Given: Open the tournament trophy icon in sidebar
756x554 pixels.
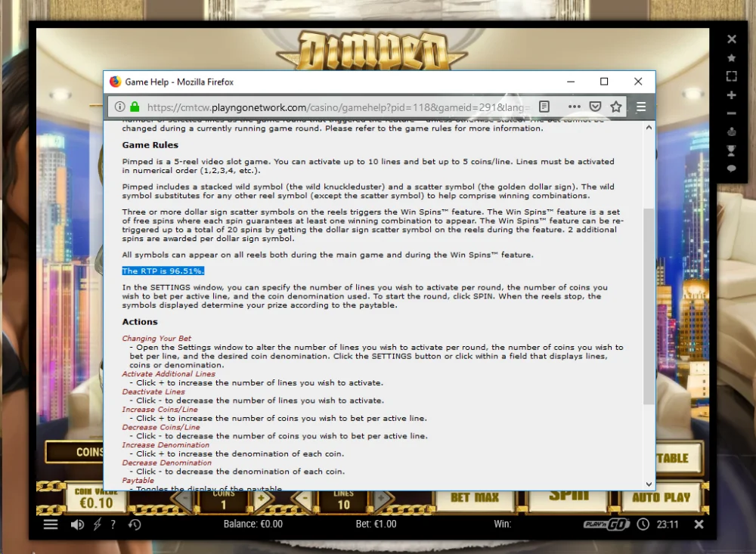Looking at the screenshot, I should (x=731, y=150).
